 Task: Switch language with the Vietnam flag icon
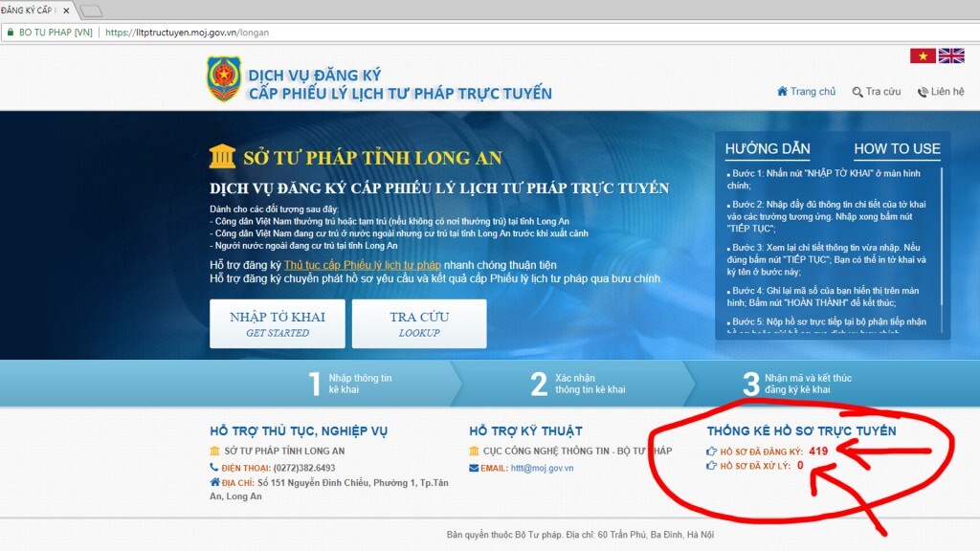[923, 55]
